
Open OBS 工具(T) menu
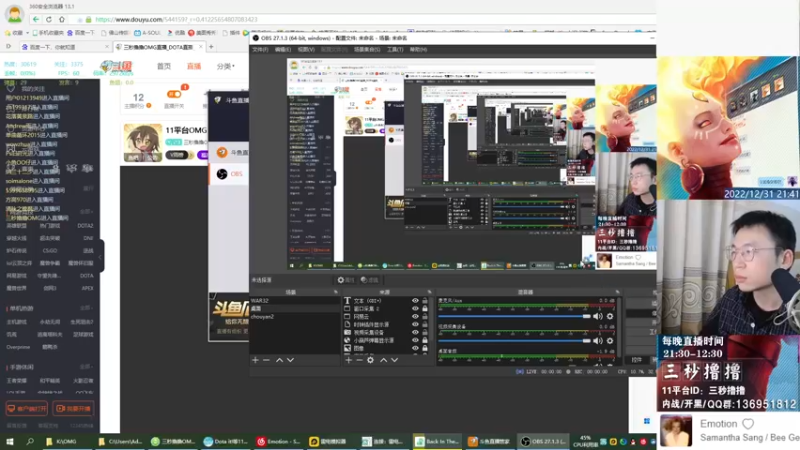tap(395, 49)
